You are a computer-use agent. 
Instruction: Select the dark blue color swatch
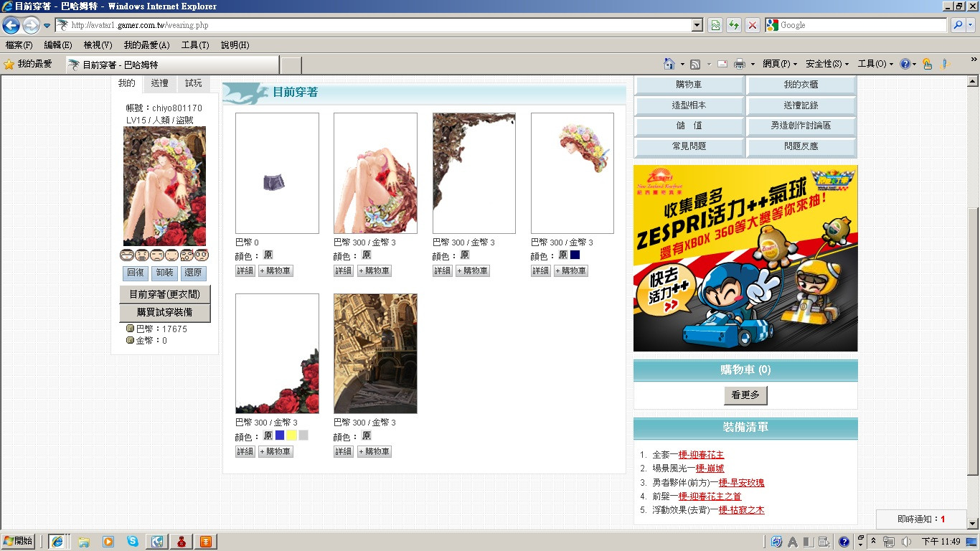click(575, 255)
